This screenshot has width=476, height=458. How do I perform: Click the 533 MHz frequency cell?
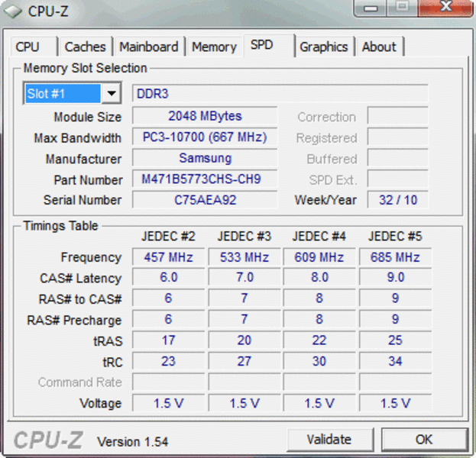[x=244, y=257]
